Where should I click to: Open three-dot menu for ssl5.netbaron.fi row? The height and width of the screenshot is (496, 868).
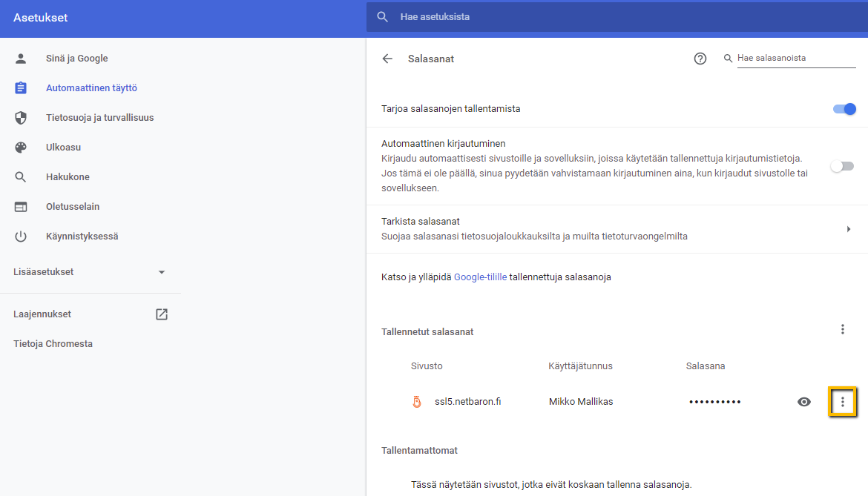[x=842, y=402]
